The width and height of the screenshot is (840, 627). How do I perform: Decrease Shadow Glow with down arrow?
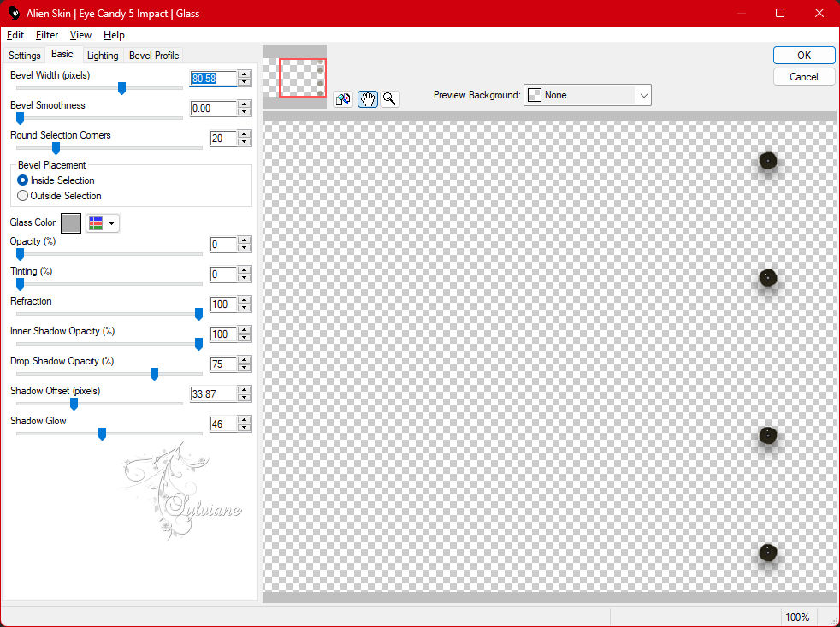click(x=245, y=429)
